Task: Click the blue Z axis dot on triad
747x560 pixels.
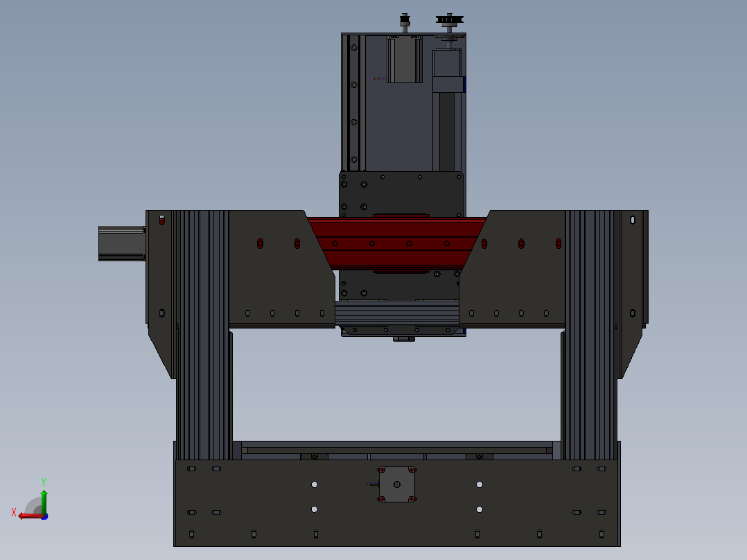Action: [45, 516]
